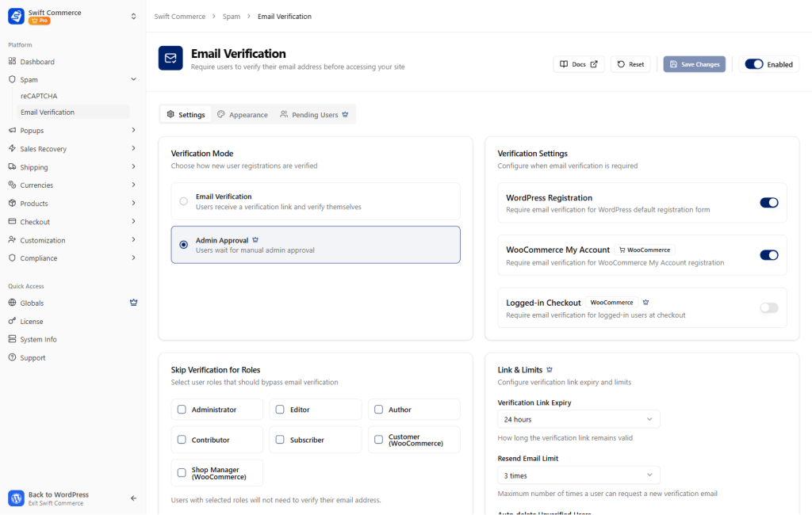Viewport: 812px width, 515px height.
Task: Collapse the Spam menu chevron
Action: (133, 79)
